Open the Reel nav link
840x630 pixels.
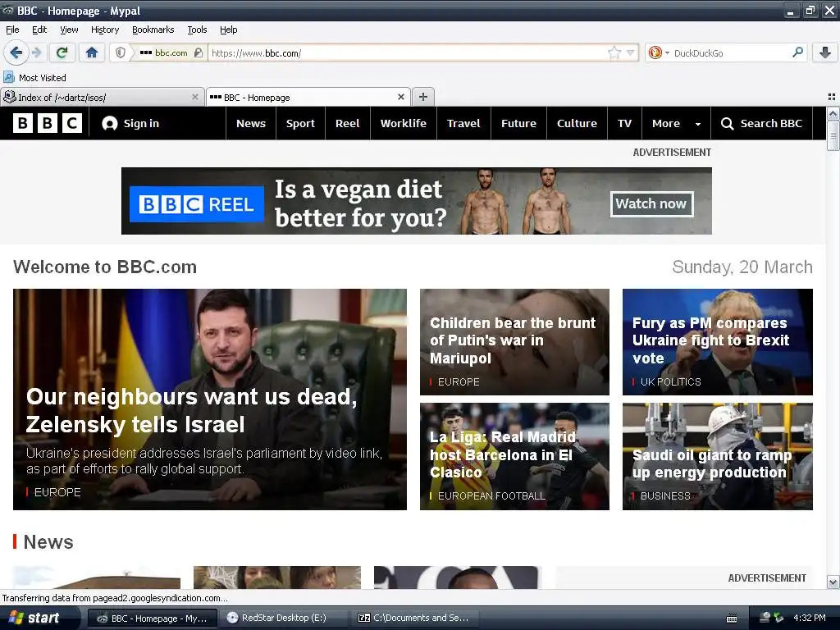click(x=347, y=123)
